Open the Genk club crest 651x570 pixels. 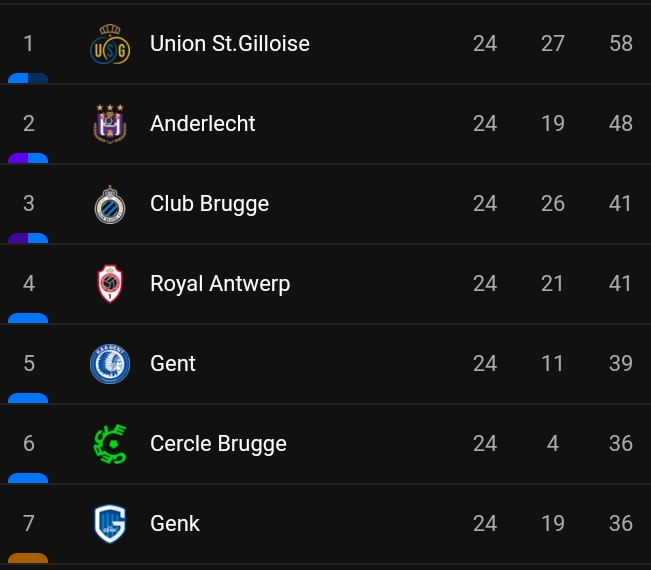(x=110, y=524)
